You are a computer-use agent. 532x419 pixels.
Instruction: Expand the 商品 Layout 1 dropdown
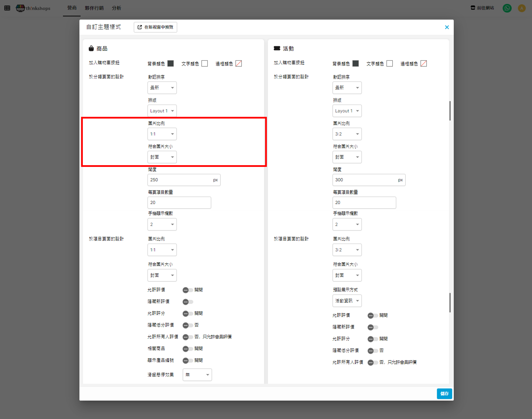162,111
